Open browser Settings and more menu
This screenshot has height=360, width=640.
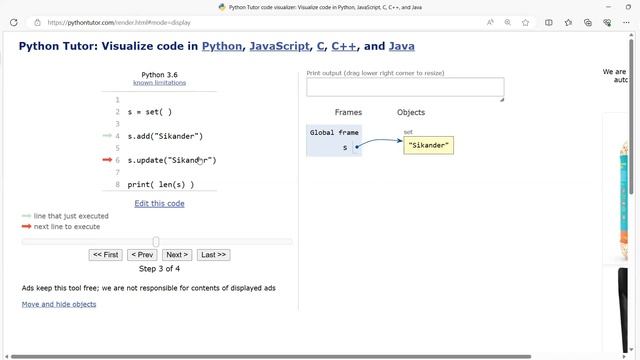(626, 22)
